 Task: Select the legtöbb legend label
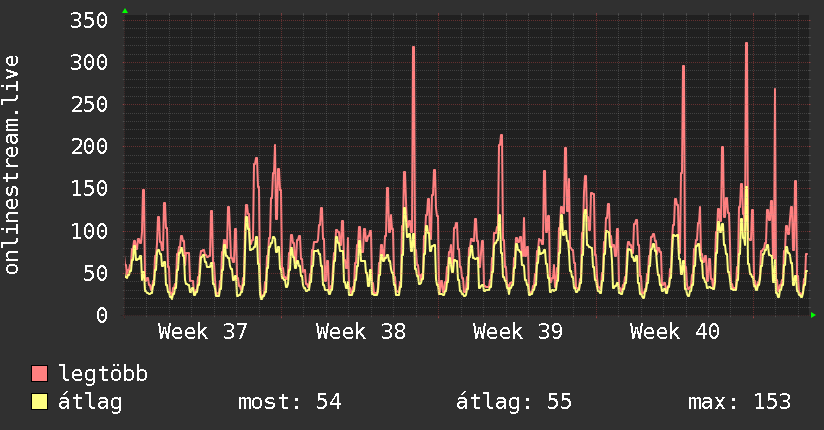pos(103,375)
